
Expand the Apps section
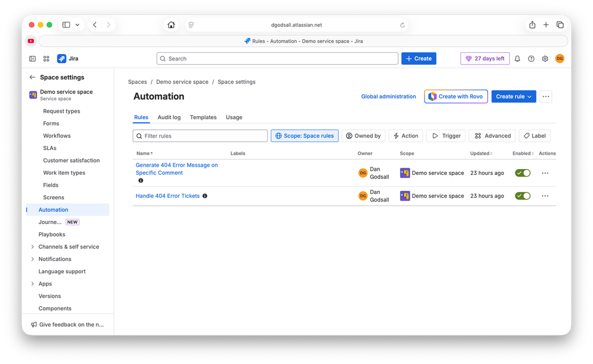[33, 283]
